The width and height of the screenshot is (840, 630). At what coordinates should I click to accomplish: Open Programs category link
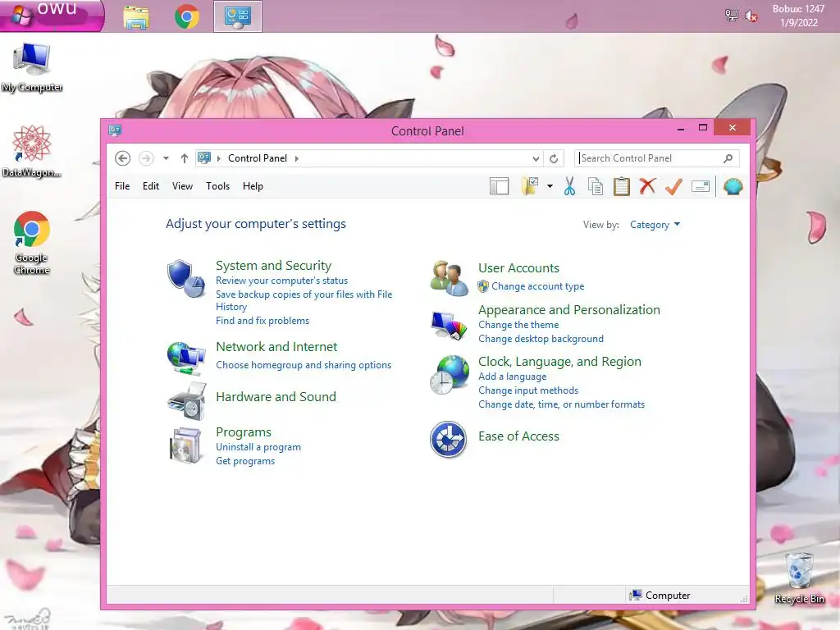[x=243, y=431]
